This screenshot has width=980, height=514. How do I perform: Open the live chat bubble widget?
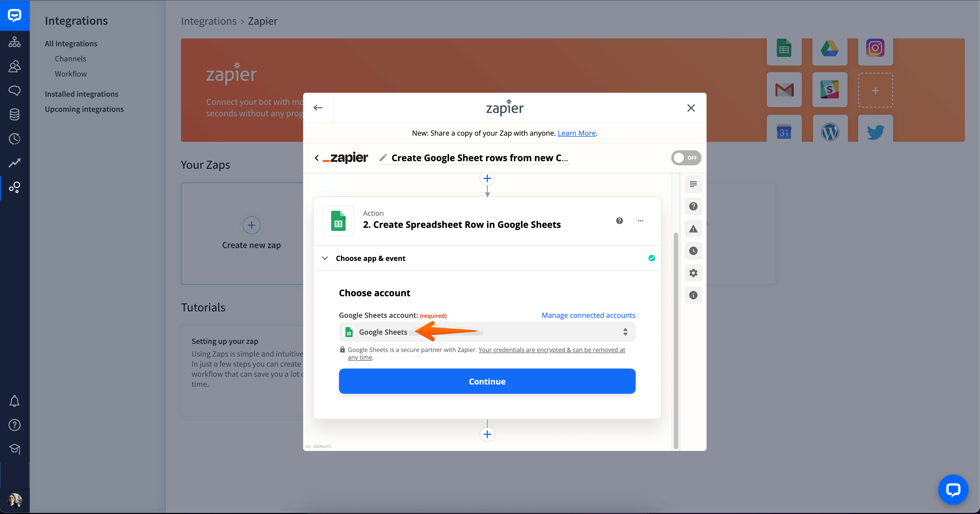point(953,489)
